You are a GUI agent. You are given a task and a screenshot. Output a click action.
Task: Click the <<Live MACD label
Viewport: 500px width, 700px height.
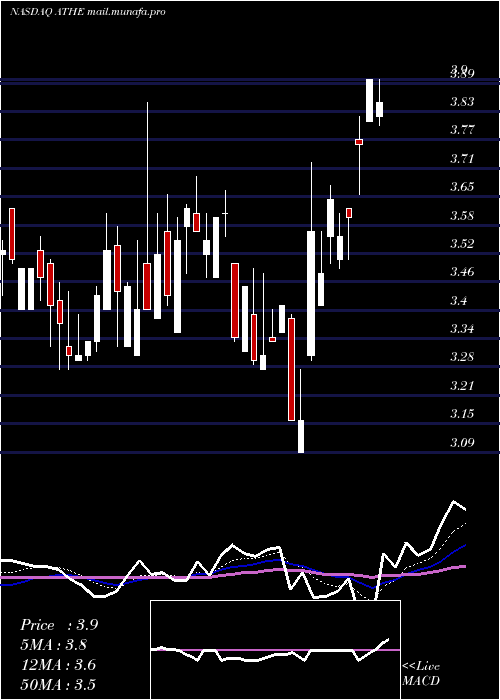click(x=421, y=674)
